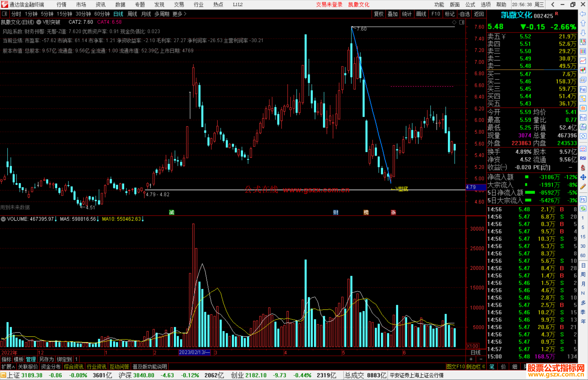Click the diamond icon at chart top-right
Screen dimensions: 588x380
coord(454,22)
